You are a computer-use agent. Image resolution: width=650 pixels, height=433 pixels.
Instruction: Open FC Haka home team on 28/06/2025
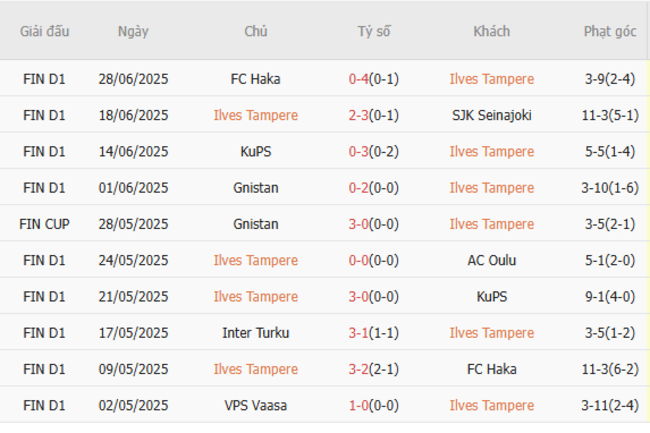point(255,79)
